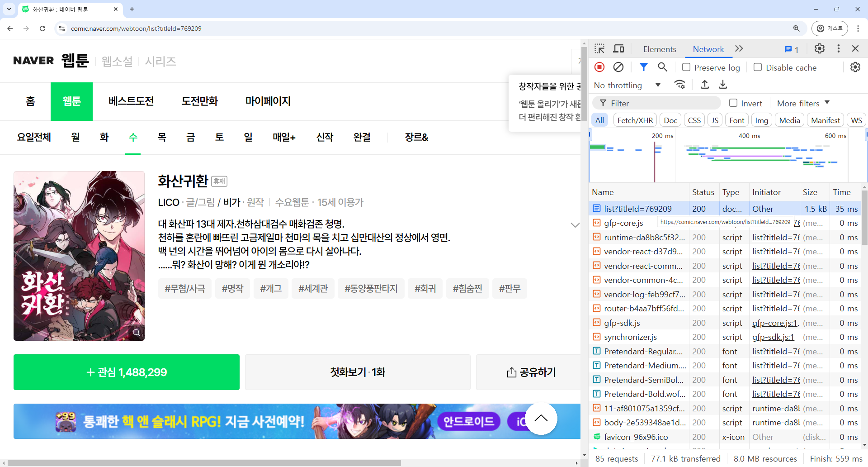Viewport: 868px width, 467px height.
Task: Open the 웹툰 navigation tab
Action: [71, 101]
